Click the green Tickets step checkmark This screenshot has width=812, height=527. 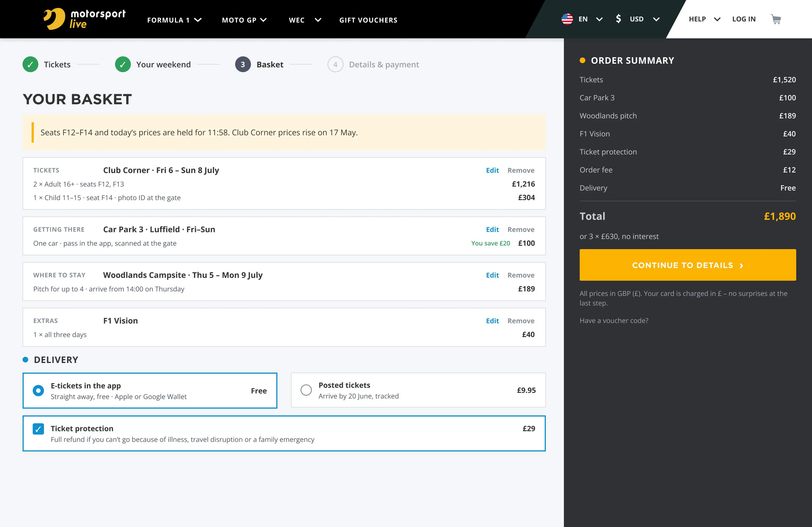30,65
